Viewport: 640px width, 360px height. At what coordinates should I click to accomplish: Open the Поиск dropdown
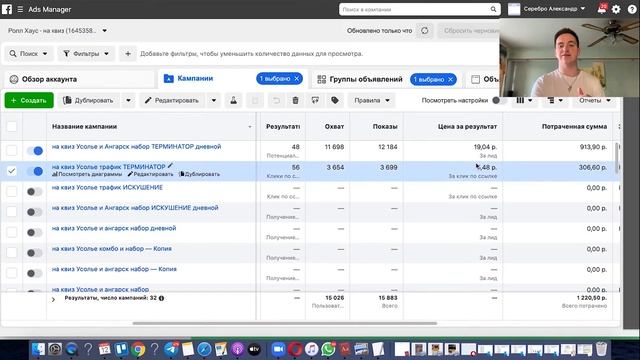pyautogui.click(x=29, y=53)
